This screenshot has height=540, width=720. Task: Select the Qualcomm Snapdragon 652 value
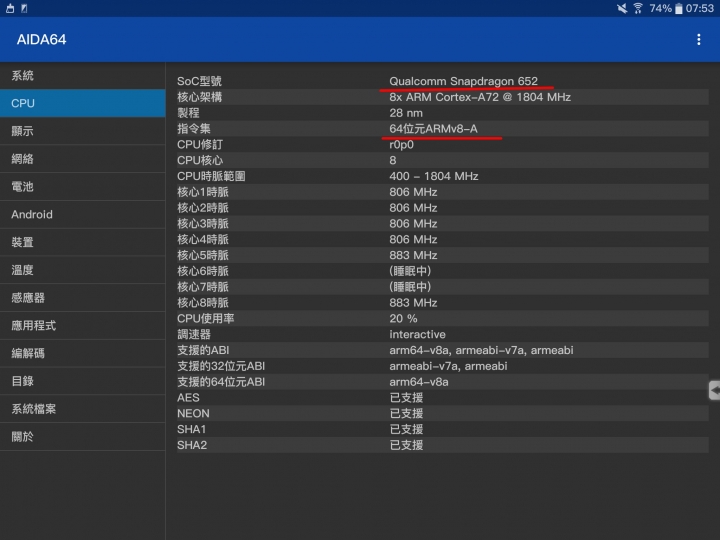pos(463,81)
